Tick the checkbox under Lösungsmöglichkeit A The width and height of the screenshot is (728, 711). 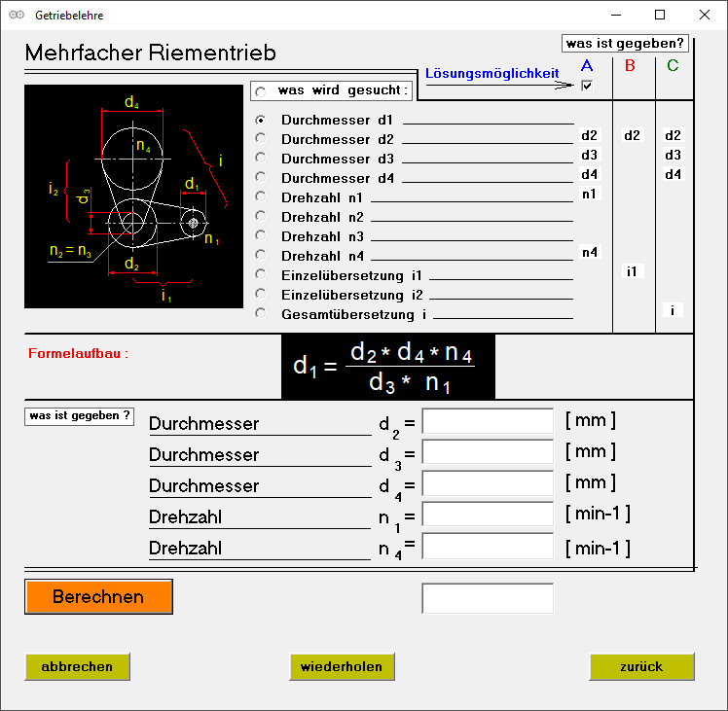(586, 87)
